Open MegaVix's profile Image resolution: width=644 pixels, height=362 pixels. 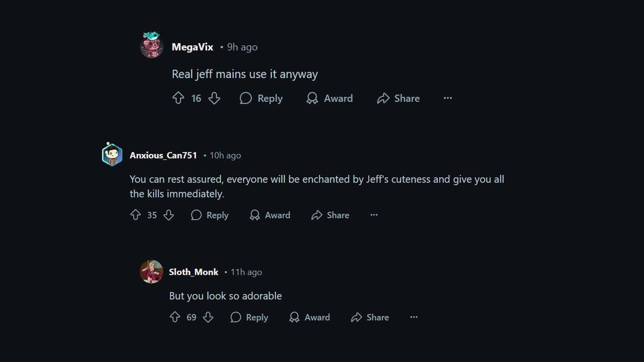192,47
